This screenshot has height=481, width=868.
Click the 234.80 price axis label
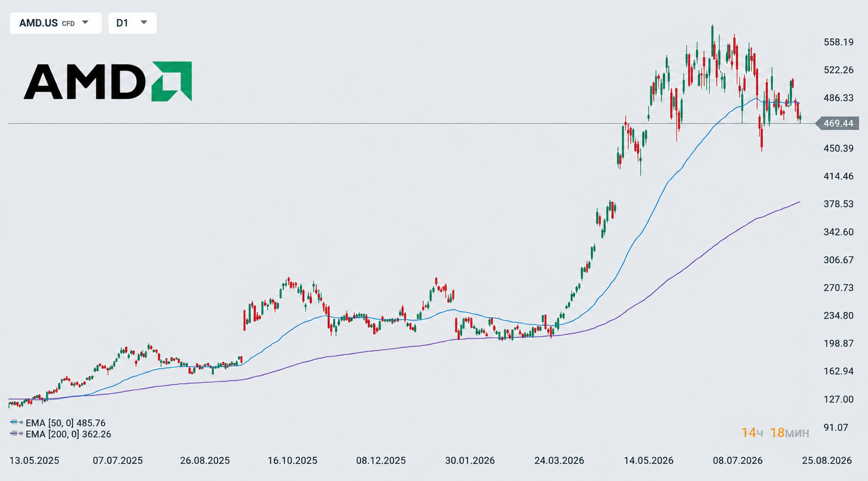839,316
